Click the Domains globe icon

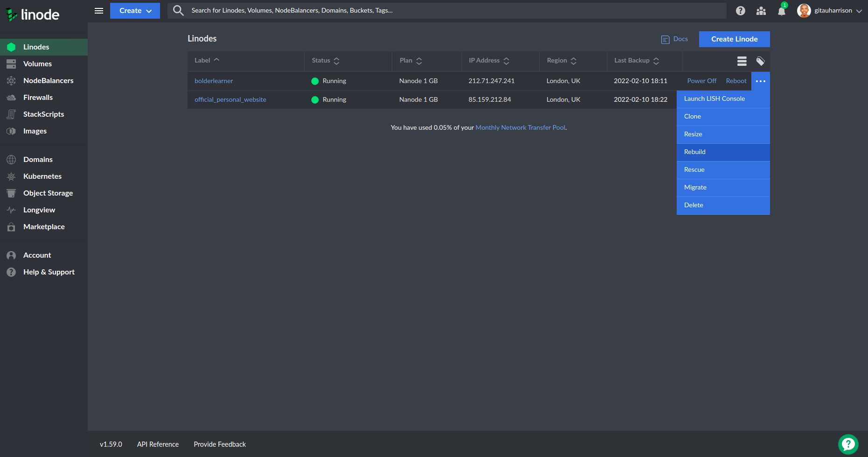click(x=11, y=160)
